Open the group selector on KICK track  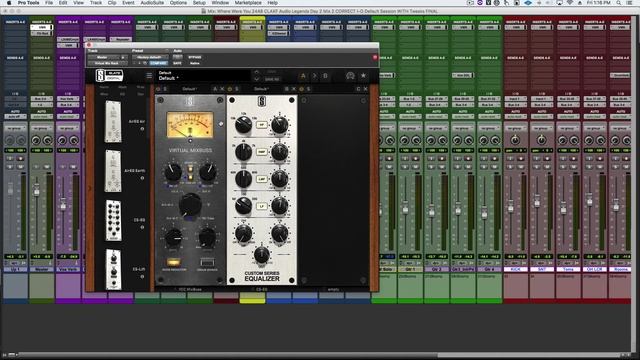(515, 128)
